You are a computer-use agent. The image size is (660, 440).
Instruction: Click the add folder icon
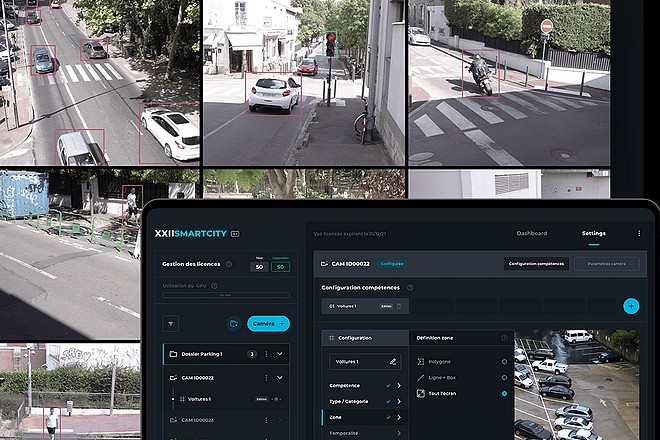pyautogui.click(x=233, y=323)
